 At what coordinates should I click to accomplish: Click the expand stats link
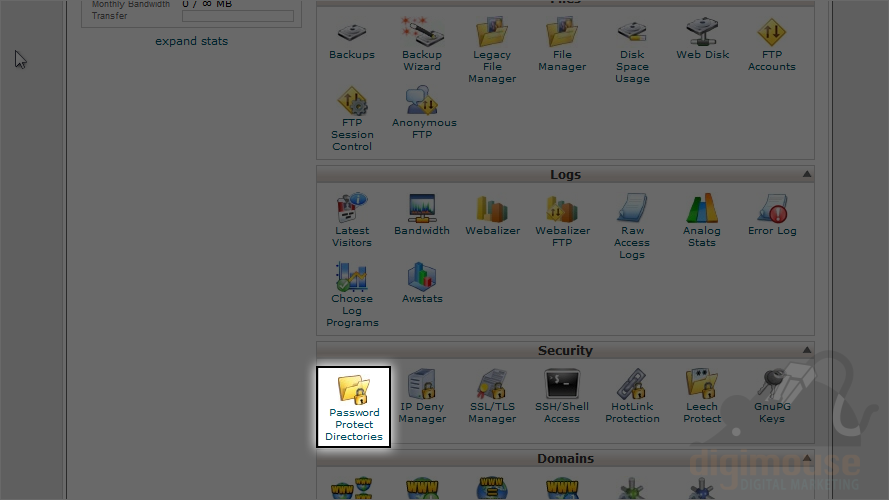(x=192, y=41)
